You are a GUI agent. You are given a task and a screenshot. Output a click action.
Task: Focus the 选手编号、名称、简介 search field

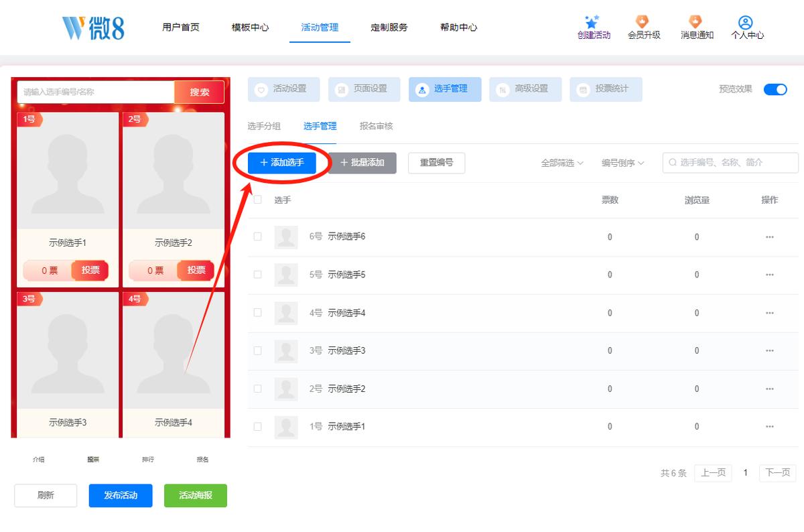click(730, 163)
